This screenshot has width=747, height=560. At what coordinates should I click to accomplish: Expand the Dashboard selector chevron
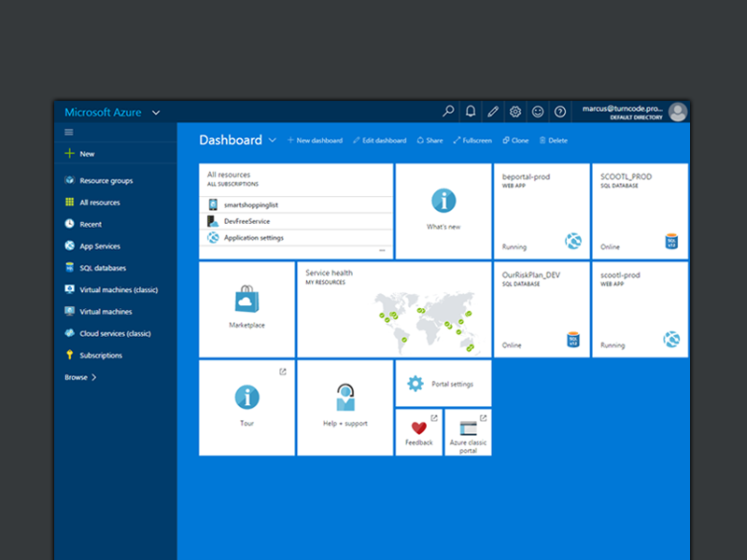point(273,140)
